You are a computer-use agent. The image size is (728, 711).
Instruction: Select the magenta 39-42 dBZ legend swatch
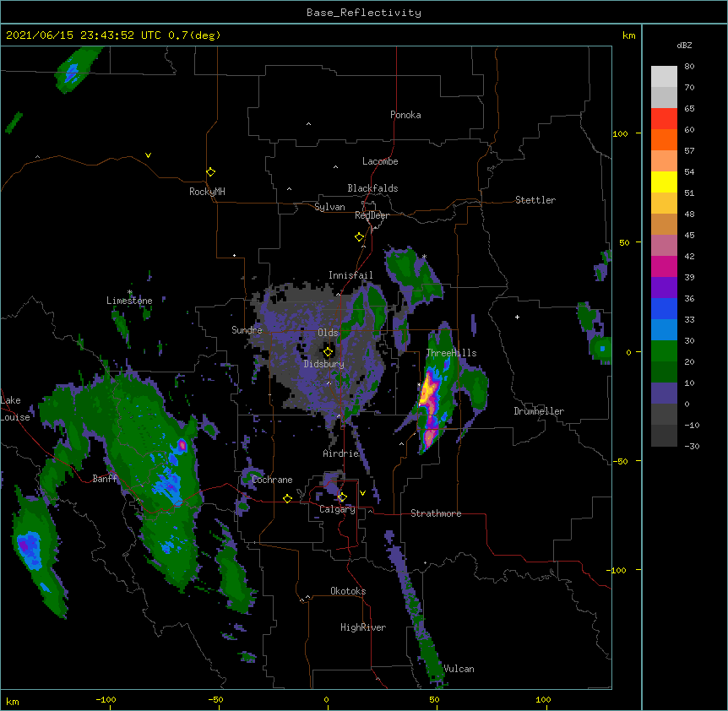pos(664,266)
